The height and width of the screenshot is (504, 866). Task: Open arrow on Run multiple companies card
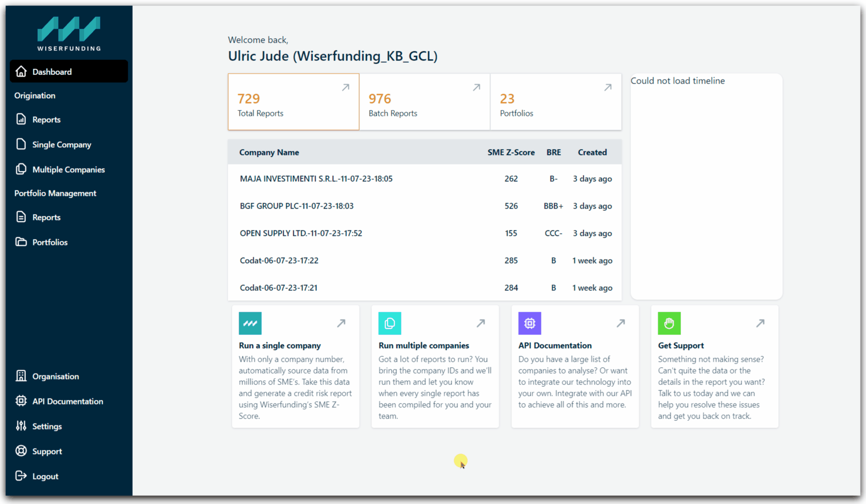tap(481, 323)
